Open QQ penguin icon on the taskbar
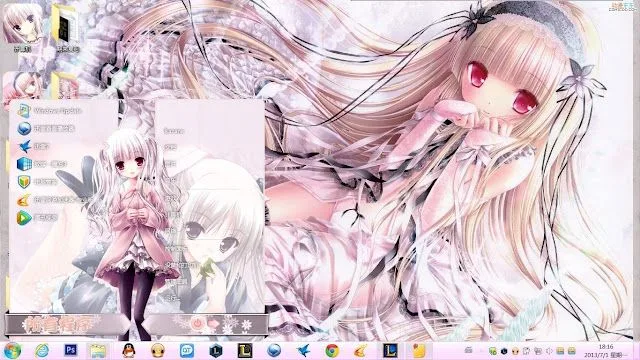This screenshot has width=640, height=360. [x=129, y=351]
